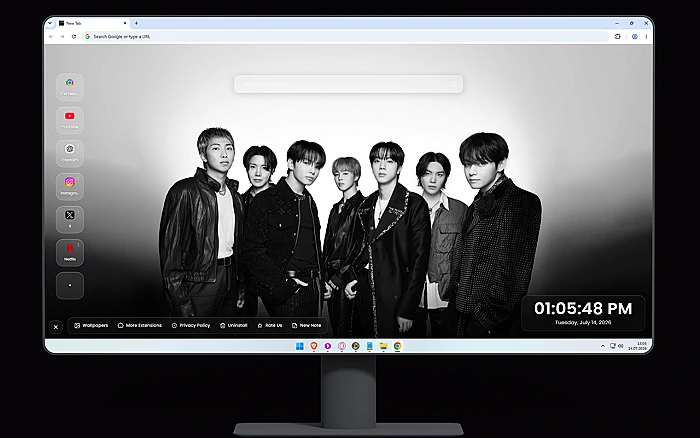700x438 pixels.
Task: Select the New Tab tab
Action: point(92,23)
